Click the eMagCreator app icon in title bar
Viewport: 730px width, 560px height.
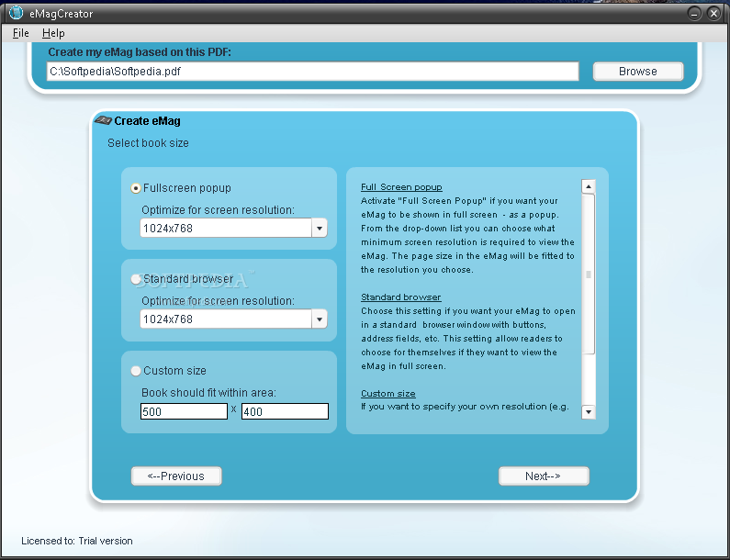[x=16, y=13]
